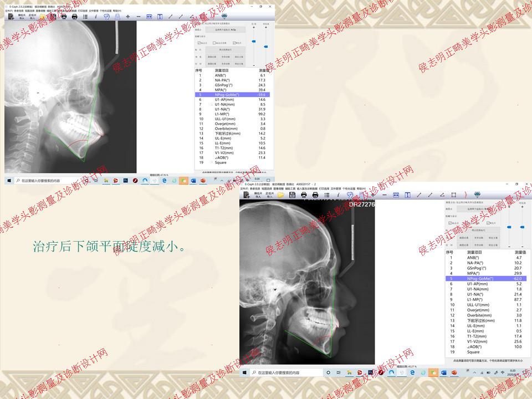Open the 视图选择 menu in the lower E-Ceph window
532x399 pixels.
[x=267, y=188]
